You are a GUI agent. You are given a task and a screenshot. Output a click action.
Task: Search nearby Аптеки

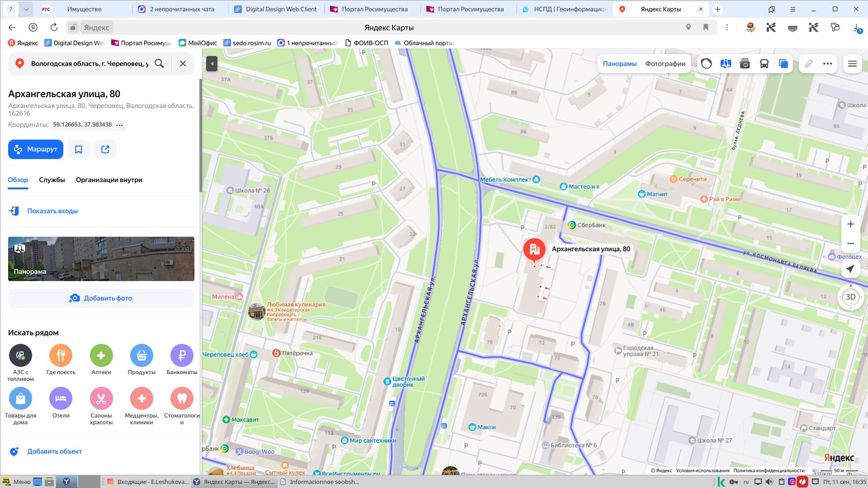(x=101, y=360)
